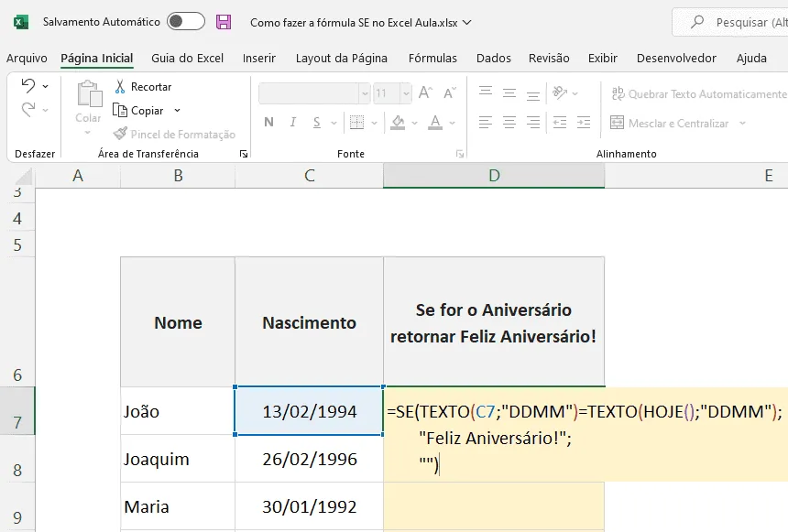Click the increase indent icon
This screenshot has width=788, height=532.
pyautogui.click(x=584, y=122)
